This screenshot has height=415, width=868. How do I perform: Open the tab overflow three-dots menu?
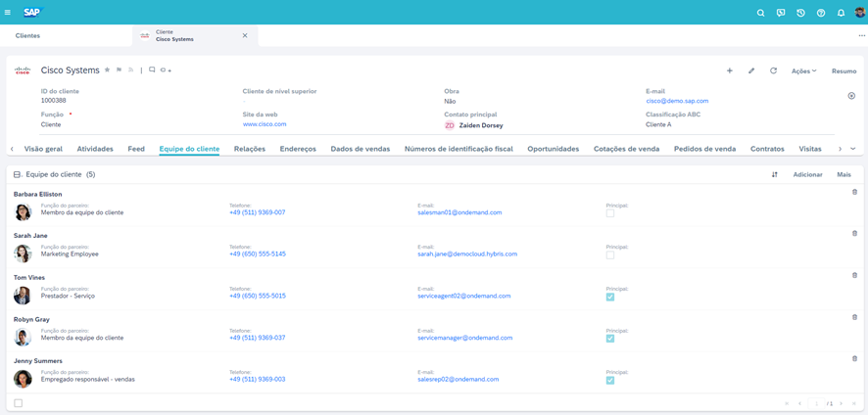coord(862,35)
